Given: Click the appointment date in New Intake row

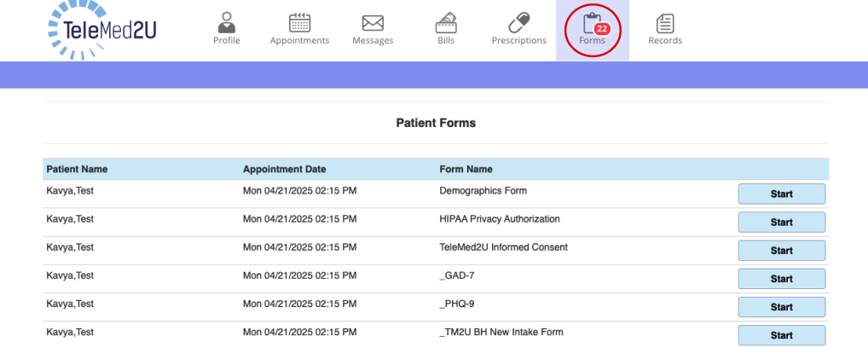Looking at the screenshot, I should (x=299, y=332).
